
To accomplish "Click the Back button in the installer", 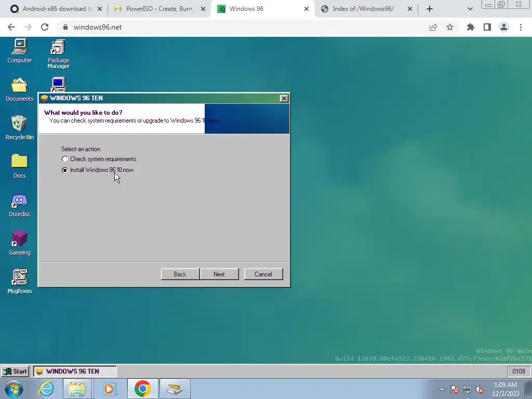I will tap(180, 274).
